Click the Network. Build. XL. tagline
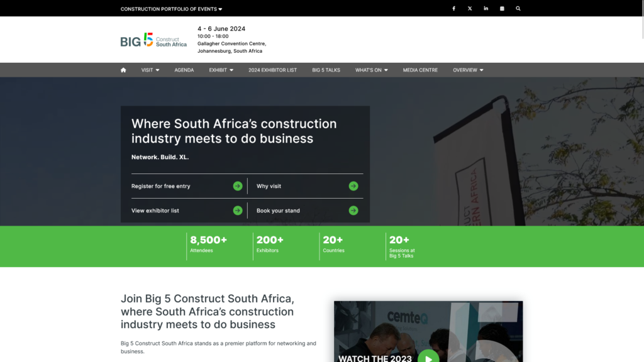The width and height of the screenshot is (644, 362). coord(160,157)
